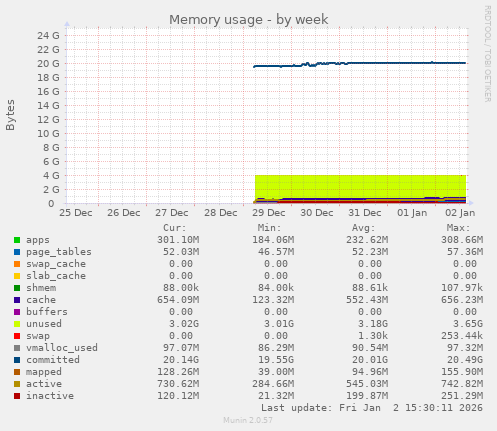The height and width of the screenshot is (431, 497).
Task: Click the yellow slab_cache legend swatch
Action: click(17, 276)
